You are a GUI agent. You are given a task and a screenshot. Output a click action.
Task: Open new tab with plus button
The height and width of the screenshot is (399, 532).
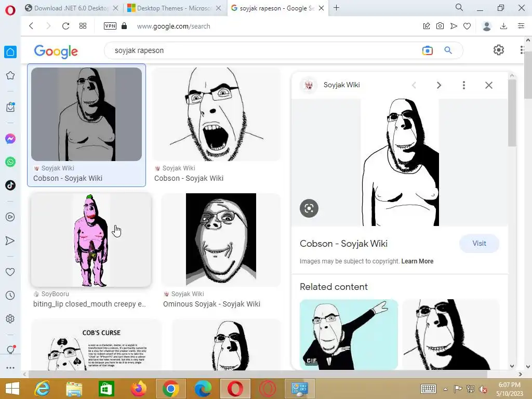pyautogui.click(x=336, y=7)
